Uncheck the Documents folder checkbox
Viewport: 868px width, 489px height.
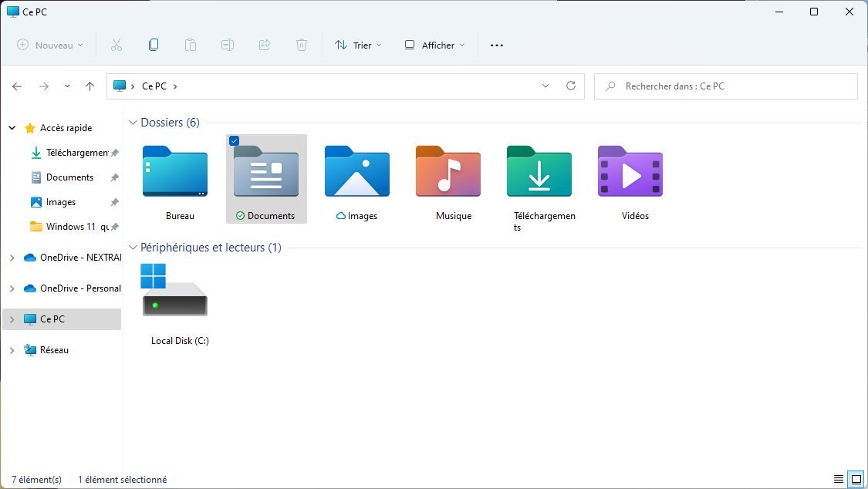tap(235, 140)
